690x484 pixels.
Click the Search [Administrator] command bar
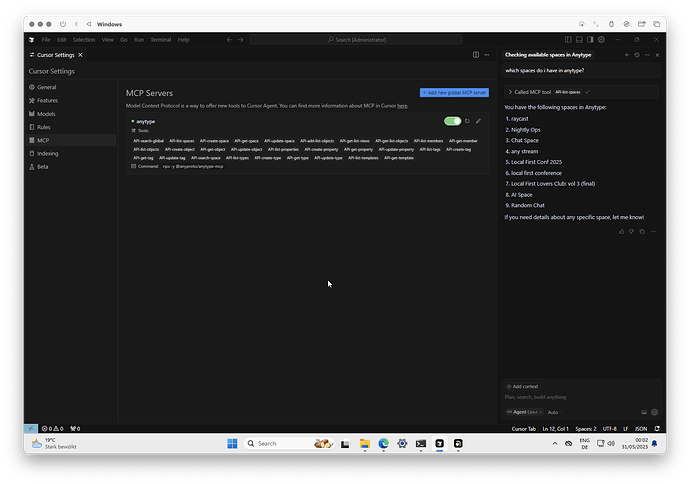click(x=356, y=40)
